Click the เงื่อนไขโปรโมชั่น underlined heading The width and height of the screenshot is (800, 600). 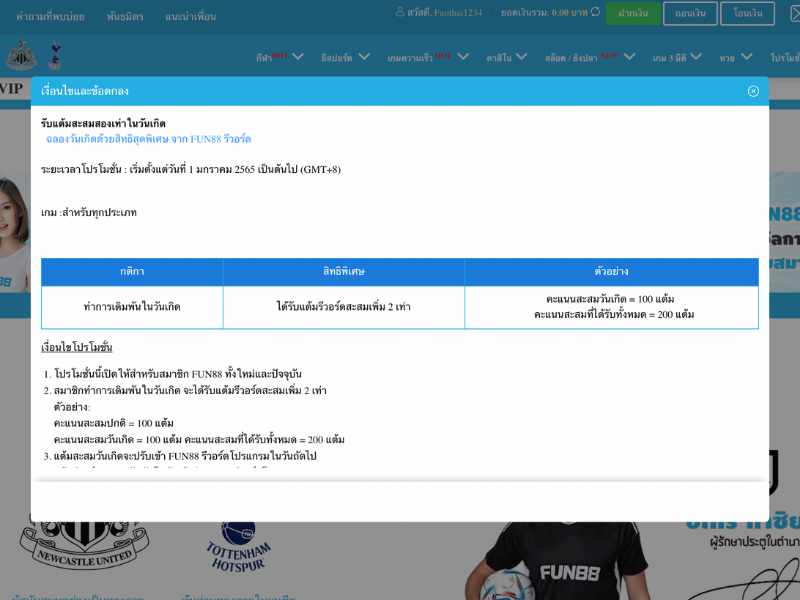77,347
